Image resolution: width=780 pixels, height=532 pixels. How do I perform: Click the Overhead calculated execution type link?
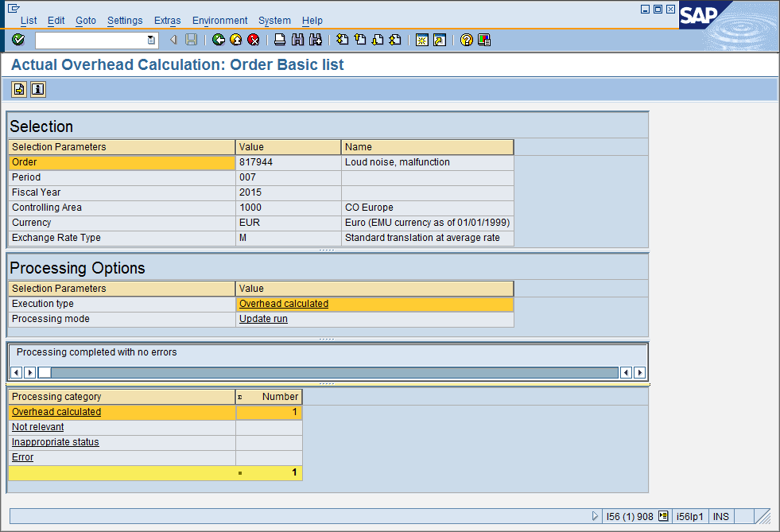pyautogui.click(x=284, y=304)
